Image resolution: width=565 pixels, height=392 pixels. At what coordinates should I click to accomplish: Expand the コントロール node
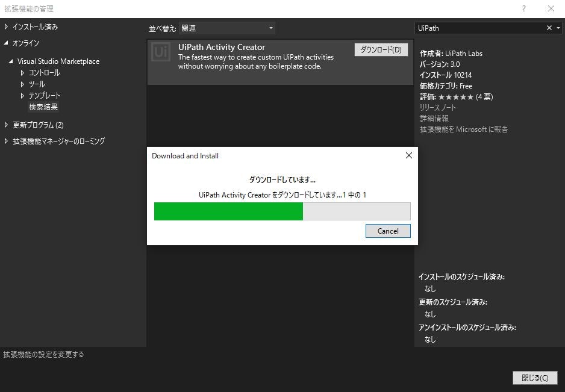click(x=22, y=73)
